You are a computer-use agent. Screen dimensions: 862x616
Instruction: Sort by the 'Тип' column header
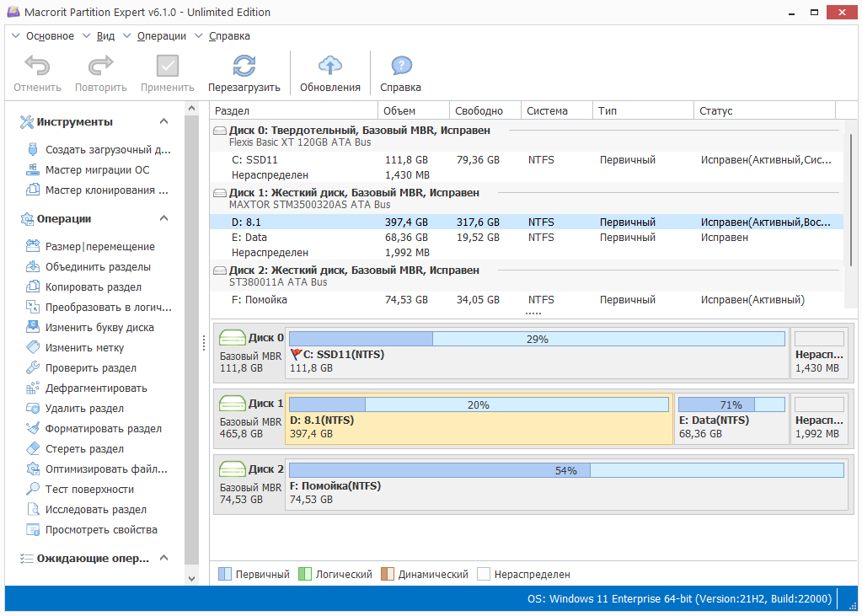point(643,110)
